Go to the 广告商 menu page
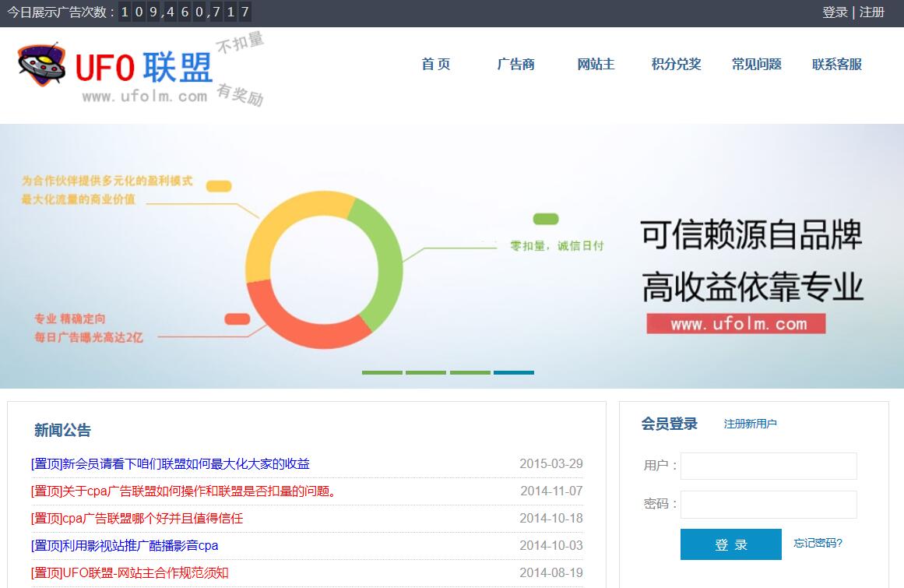Image resolution: width=904 pixels, height=588 pixels. [x=515, y=65]
